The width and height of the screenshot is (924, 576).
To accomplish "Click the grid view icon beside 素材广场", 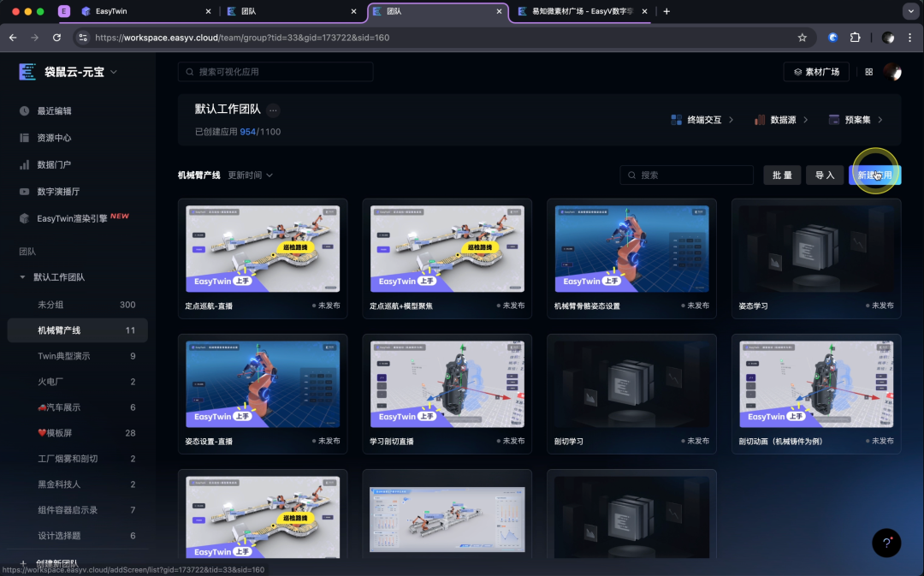I will [x=868, y=72].
